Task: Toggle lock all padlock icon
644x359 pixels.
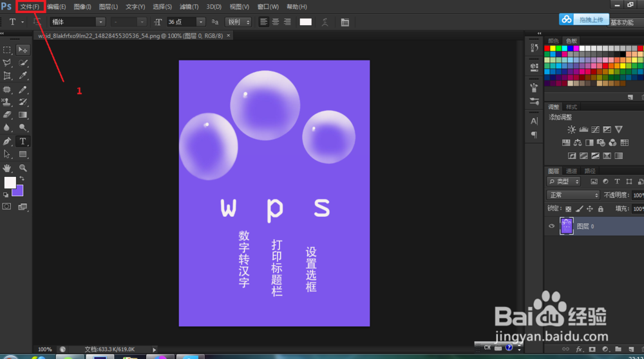Action: click(601, 209)
